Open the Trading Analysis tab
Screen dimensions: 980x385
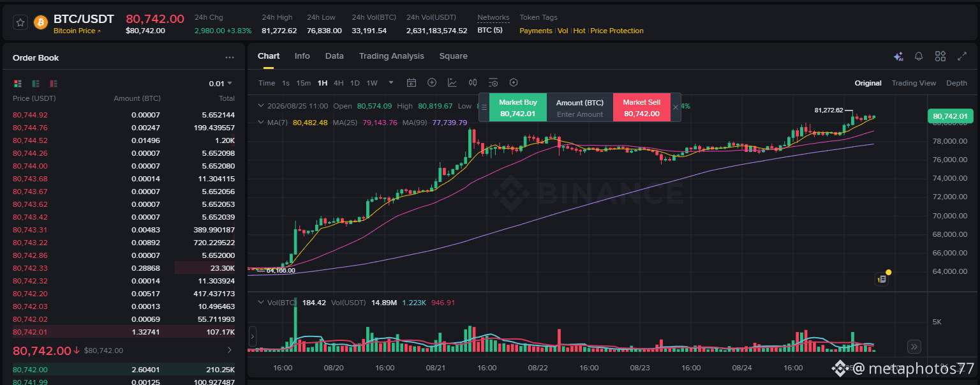click(392, 56)
